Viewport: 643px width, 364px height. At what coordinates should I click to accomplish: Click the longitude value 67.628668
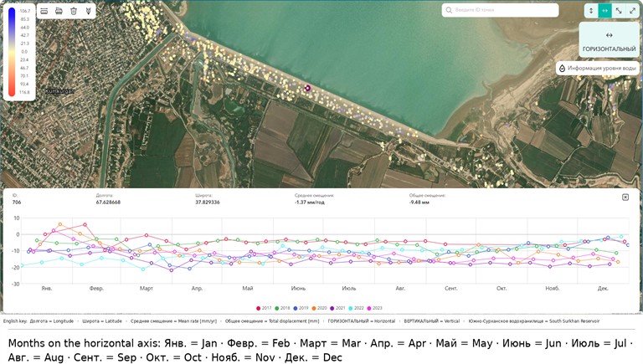pos(108,203)
